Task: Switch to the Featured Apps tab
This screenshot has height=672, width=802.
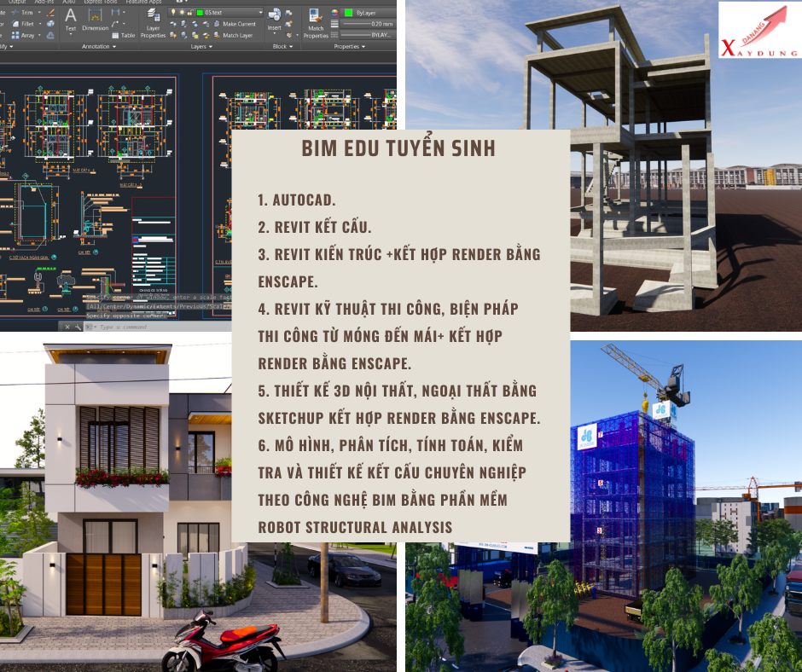Action: 143,3
